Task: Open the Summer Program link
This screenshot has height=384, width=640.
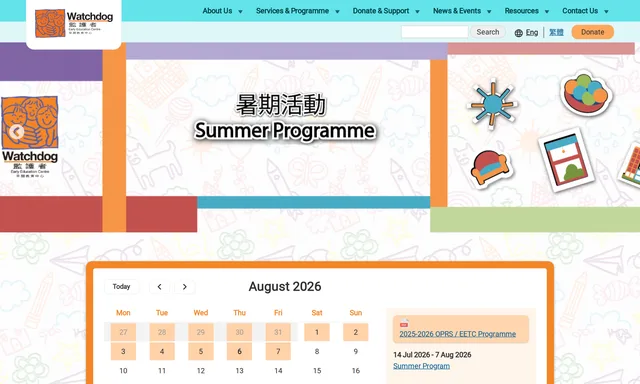Action: tap(422, 366)
